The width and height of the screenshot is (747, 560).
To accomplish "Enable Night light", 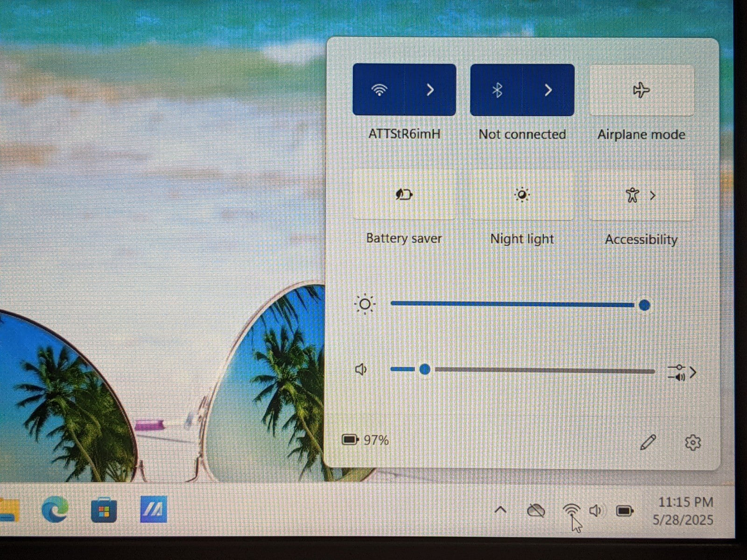I will [x=522, y=195].
